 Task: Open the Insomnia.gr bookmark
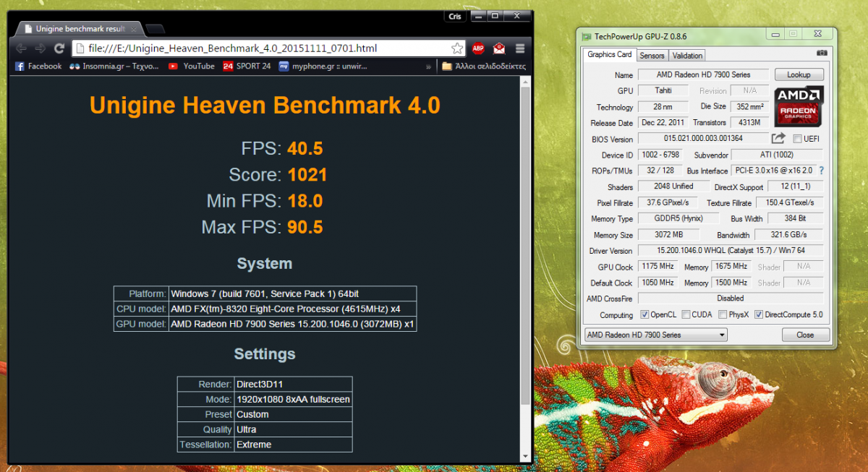[x=114, y=66]
